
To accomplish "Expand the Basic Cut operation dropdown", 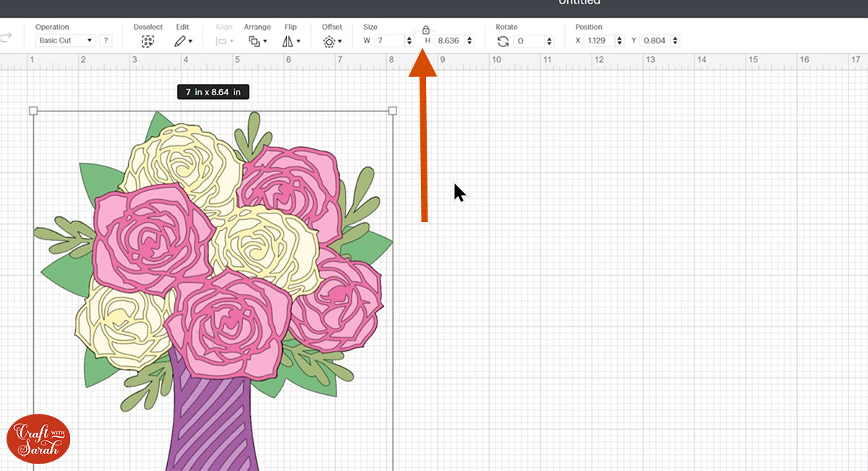I will [65, 41].
